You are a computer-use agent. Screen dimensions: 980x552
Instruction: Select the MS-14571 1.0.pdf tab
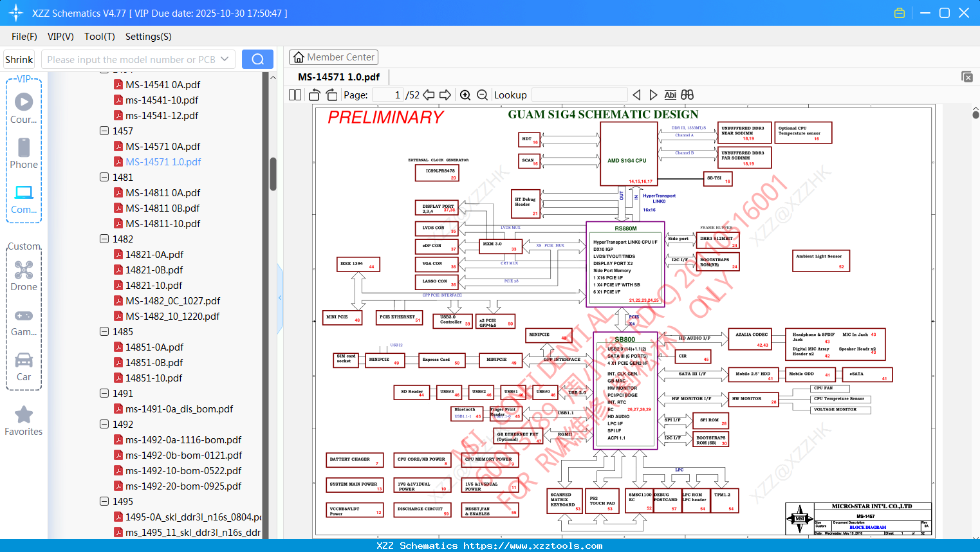[x=339, y=77]
